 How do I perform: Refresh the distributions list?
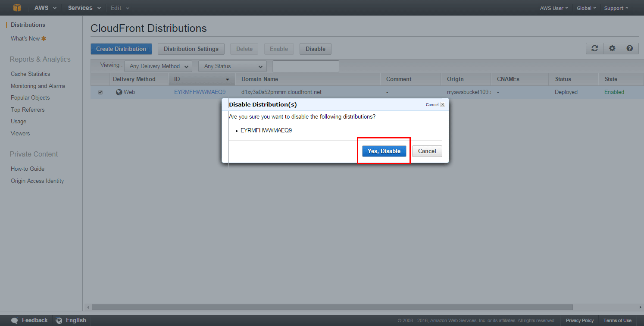[x=594, y=48]
